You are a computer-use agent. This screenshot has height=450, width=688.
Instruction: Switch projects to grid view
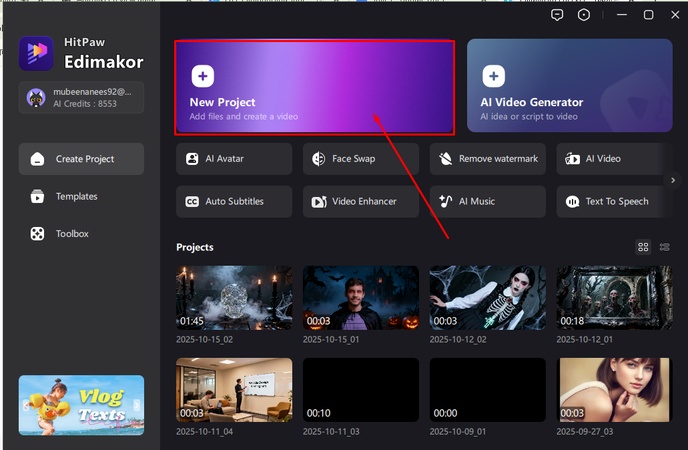click(643, 247)
